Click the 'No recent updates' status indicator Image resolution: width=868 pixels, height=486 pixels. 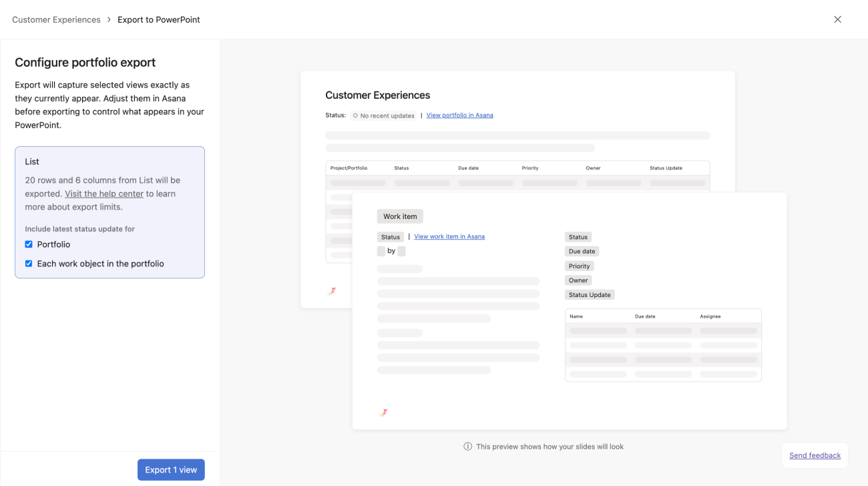[383, 115]
